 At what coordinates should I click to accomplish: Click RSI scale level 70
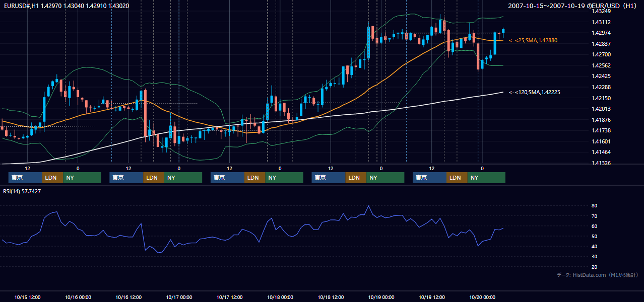[595, 216]
